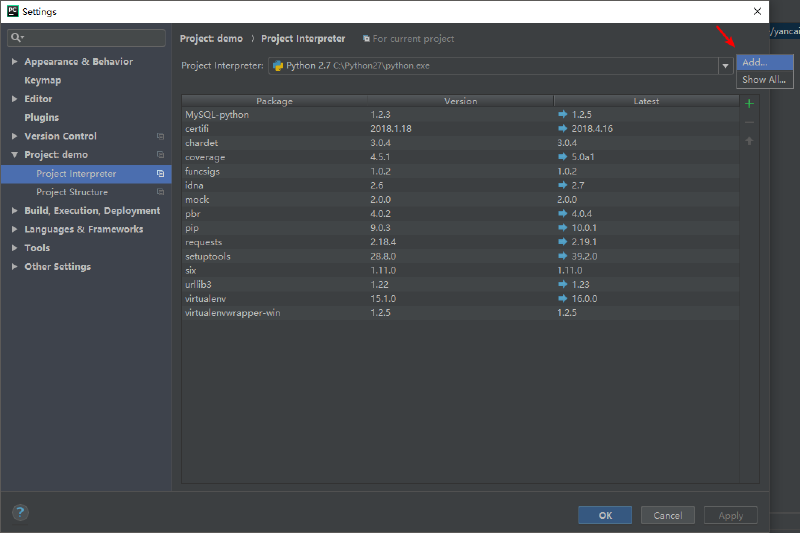Select the funcsigs package row
This screenshot has height=533, width=800.
pyautogui.click(x=460, y=171)
